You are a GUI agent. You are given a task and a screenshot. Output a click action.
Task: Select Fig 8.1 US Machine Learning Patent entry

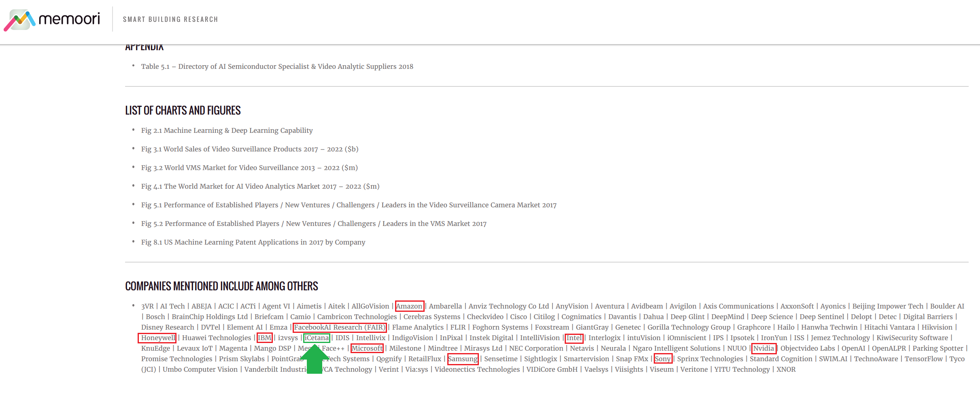pyautogui.click(x=253, y=242)
